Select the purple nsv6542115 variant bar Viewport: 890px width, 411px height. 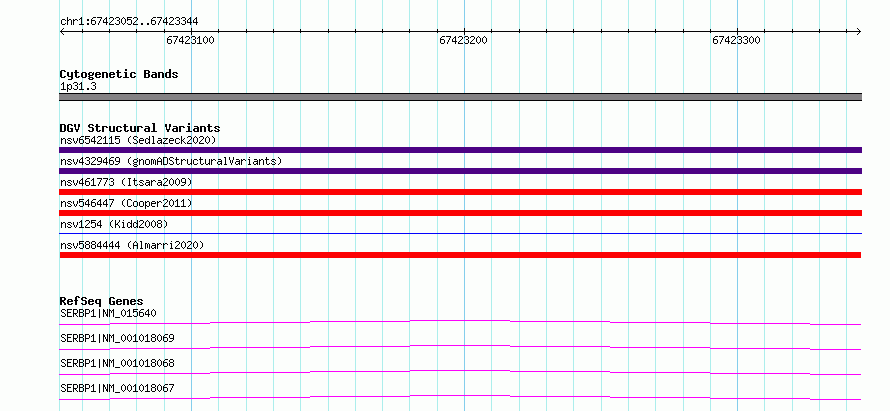click(x=460, y=150)
